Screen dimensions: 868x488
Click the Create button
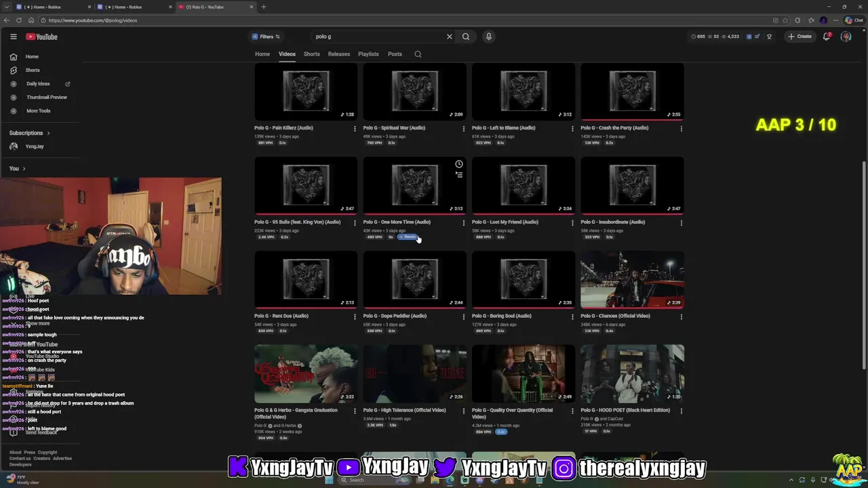[800, 37]
